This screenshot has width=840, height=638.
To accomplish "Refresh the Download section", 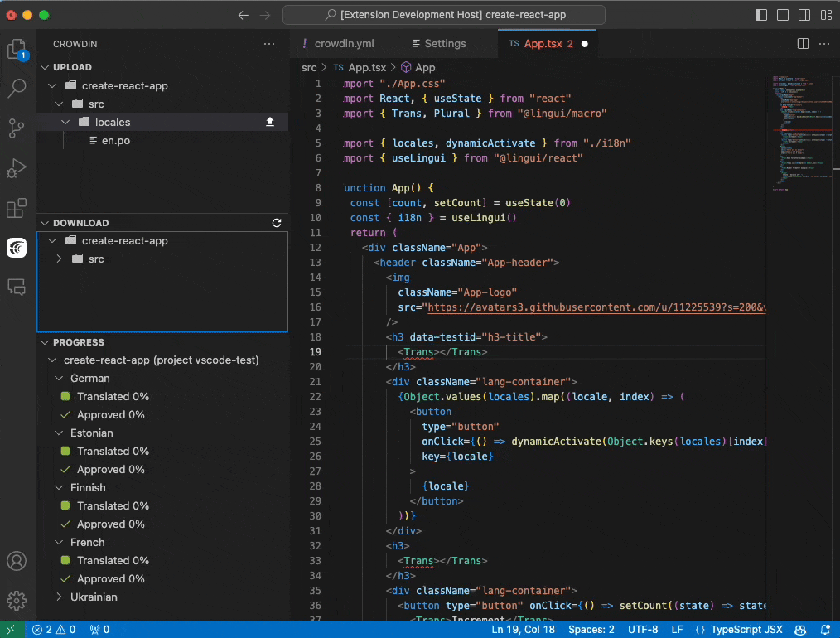I will pos(277,223).
